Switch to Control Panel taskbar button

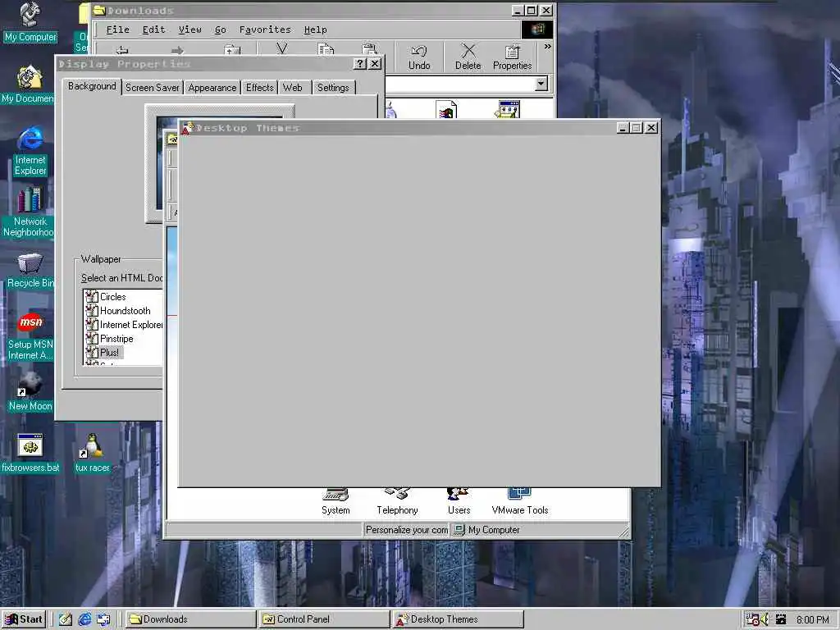[x=324, y=619]
